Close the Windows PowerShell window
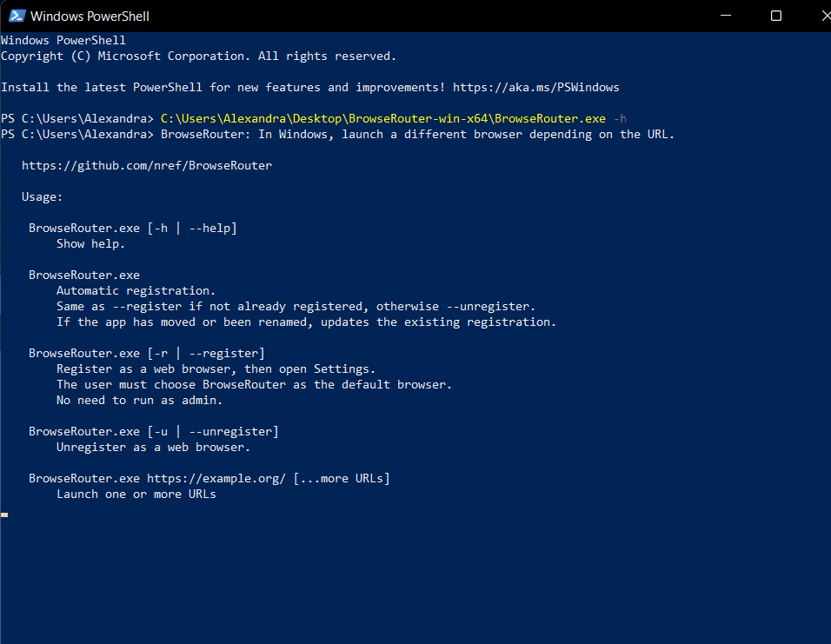This screenshot has width=831, height=644. pos(826,16)
